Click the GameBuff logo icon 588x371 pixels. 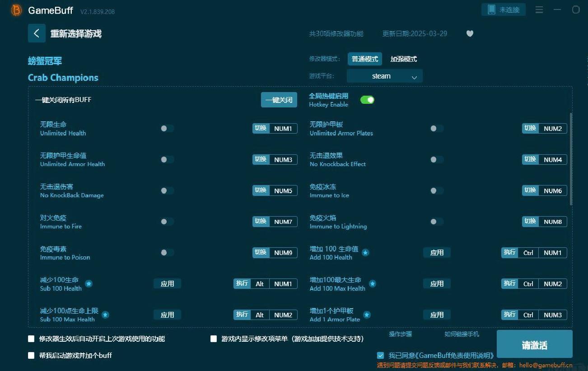pos(16,10)
